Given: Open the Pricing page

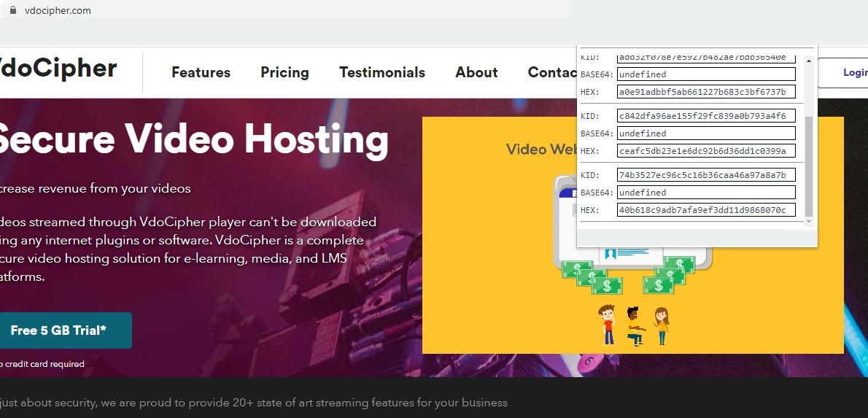Looking at the screenshot, I should tap(284, 72).
